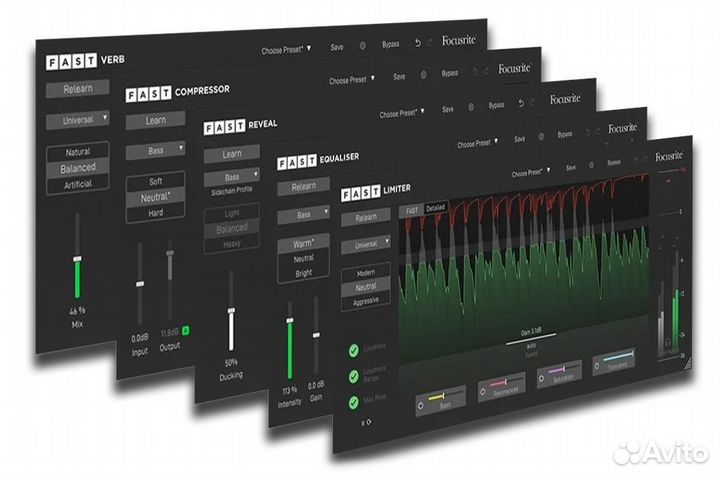Open settings gear in FAST Limiter window
The image size is (720, 478).
click(591, 165)
